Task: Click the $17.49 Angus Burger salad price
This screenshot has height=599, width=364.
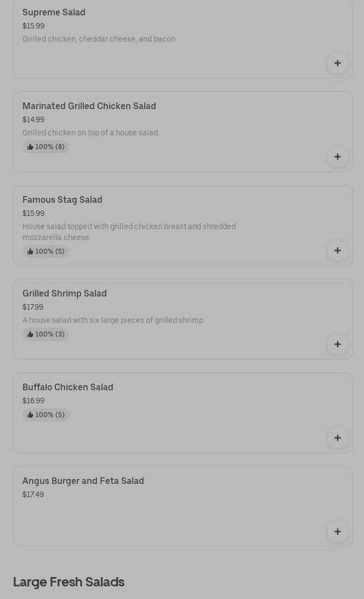Action: point(33,494)
